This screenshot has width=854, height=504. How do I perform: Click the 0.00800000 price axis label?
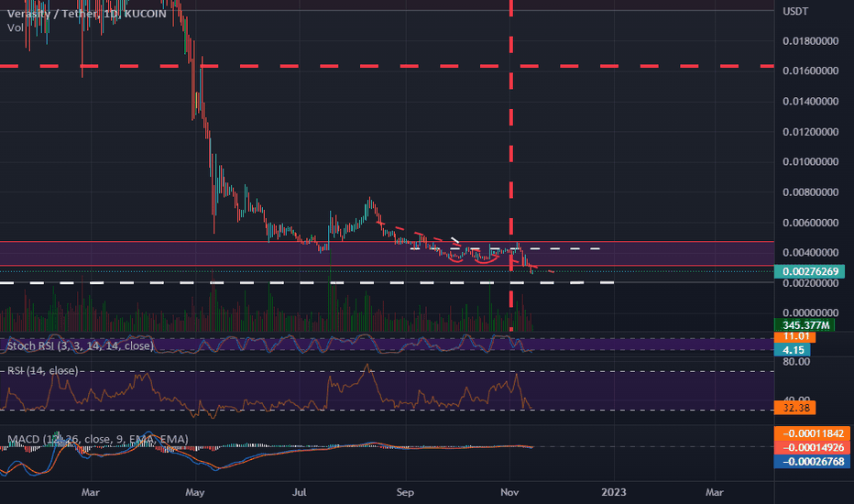pyautogui.click(x=810, y=192)
